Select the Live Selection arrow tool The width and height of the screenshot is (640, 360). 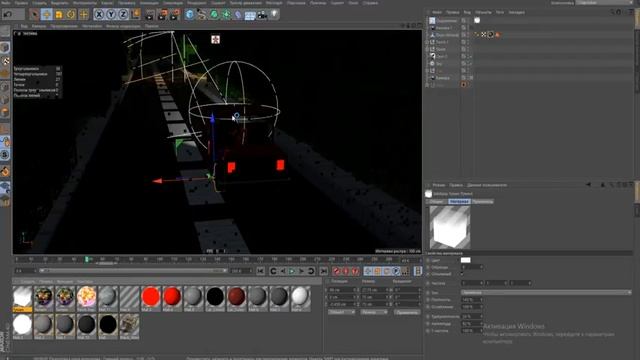coord(34,15)
